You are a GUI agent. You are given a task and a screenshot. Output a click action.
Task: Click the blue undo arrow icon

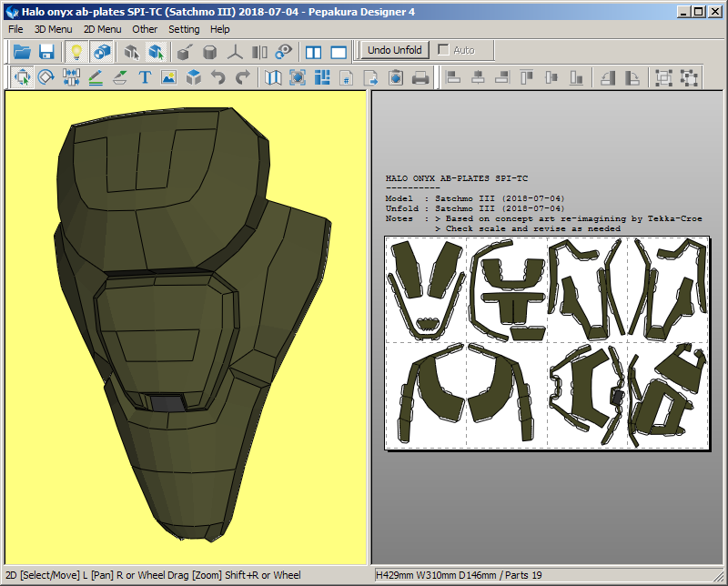pos(217,77)
